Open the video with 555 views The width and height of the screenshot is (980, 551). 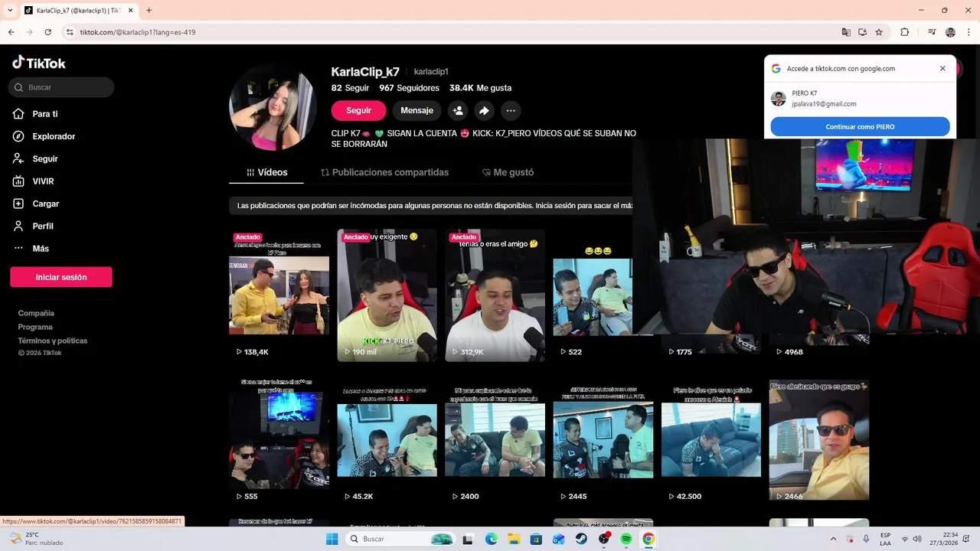tap(279, 439)
